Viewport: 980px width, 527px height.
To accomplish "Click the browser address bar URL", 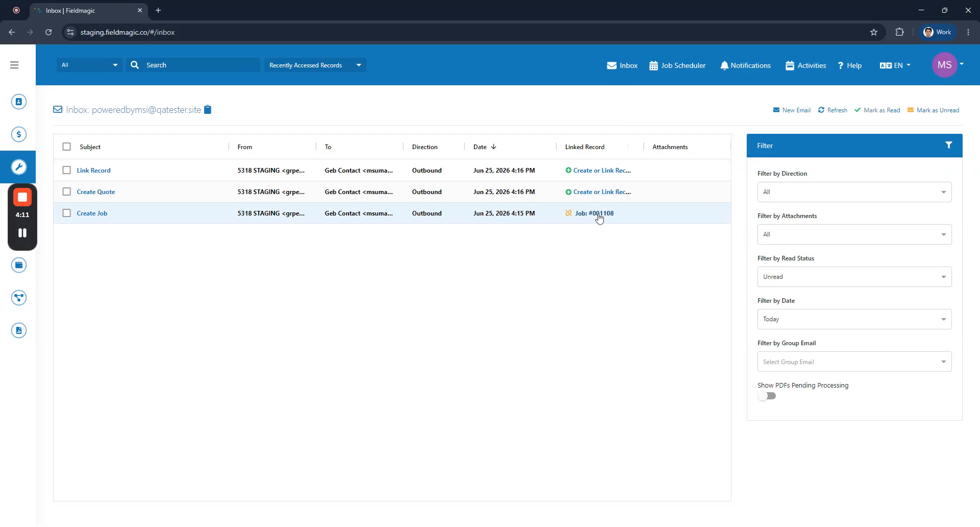I will [128, 32].
